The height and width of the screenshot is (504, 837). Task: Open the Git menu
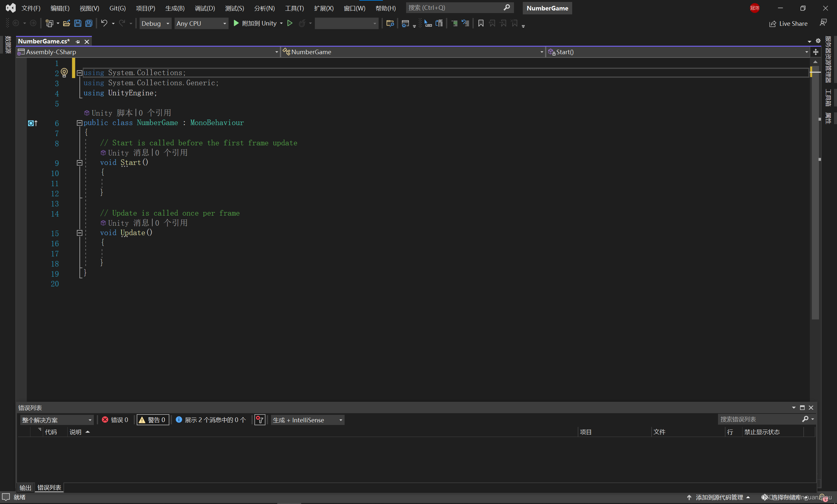pos(117,8)
